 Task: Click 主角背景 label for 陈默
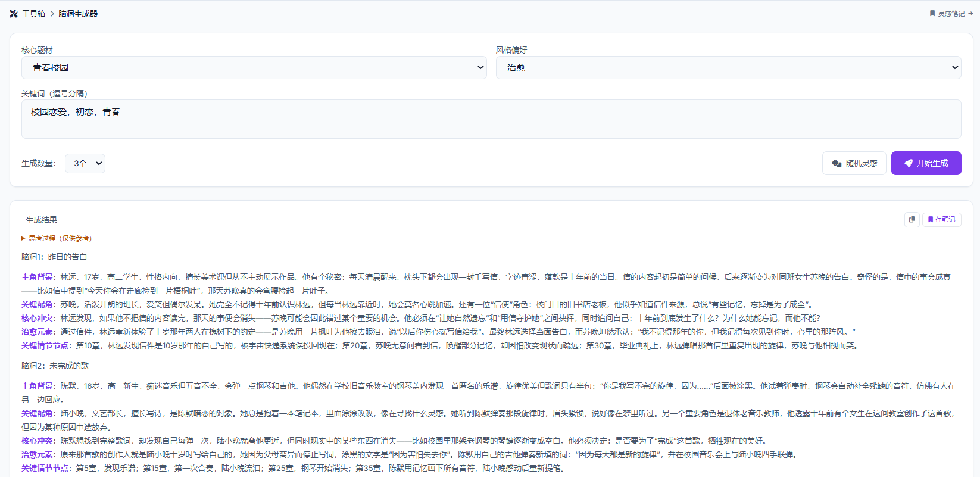[38, 386]
